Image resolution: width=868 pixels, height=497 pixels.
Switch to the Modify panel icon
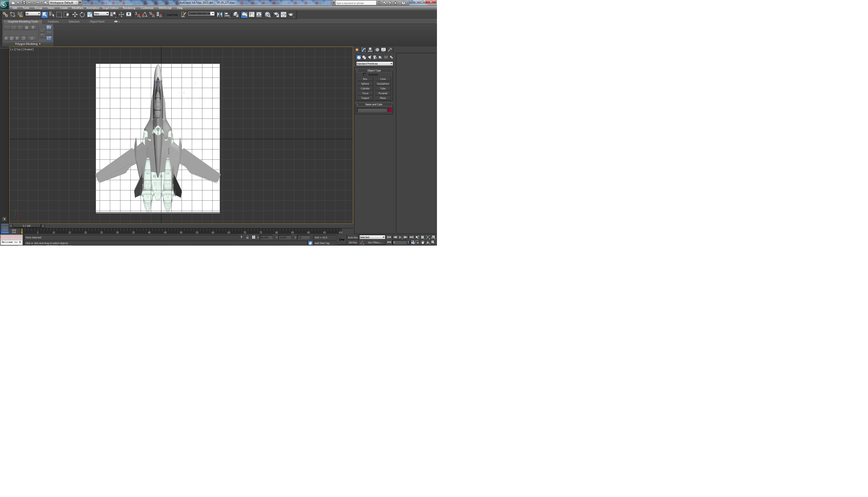pos(364,50)
